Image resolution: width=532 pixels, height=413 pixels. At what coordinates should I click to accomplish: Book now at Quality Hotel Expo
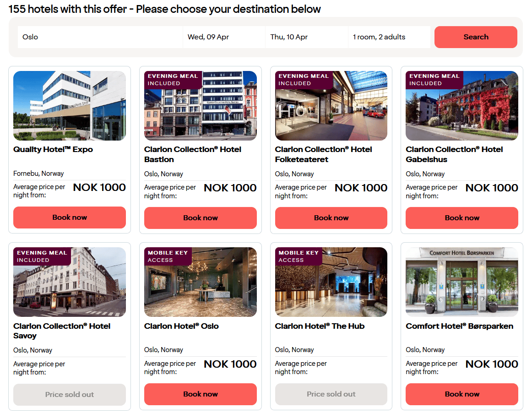pyautogui.click(x=70, y=217)
